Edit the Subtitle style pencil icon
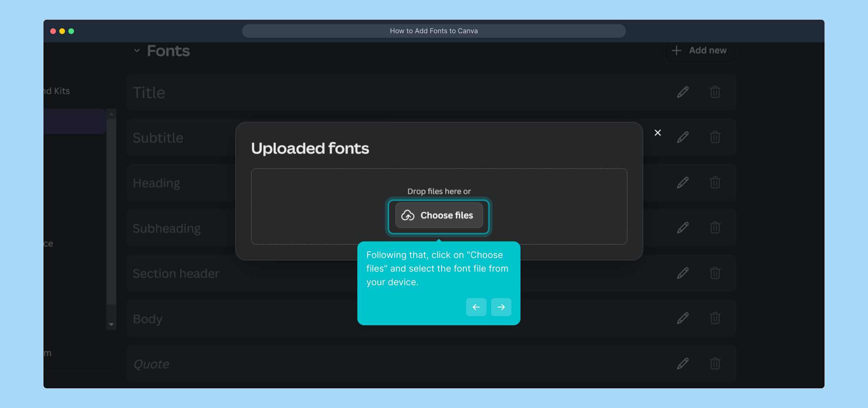 coord(682,137)
